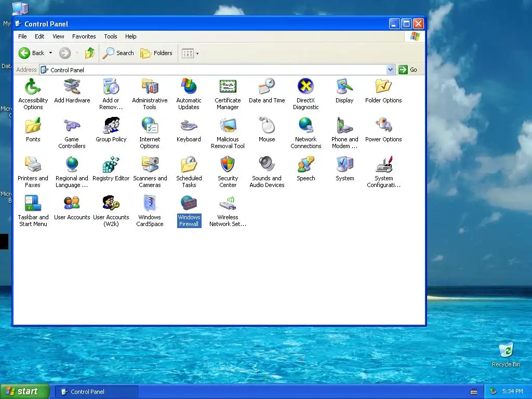Open DirectX Diagnostic icon
Screen dimensions: 532x399
(305, 95)
